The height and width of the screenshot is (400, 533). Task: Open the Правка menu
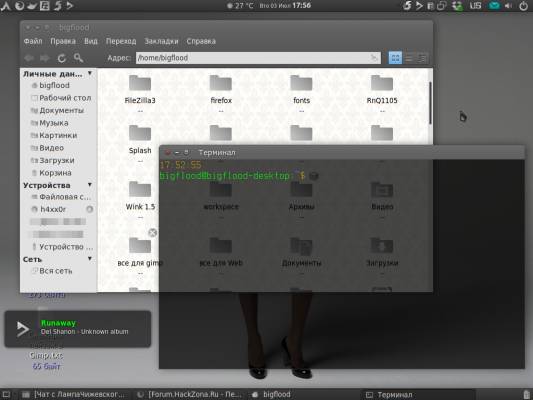coord(63,41)
